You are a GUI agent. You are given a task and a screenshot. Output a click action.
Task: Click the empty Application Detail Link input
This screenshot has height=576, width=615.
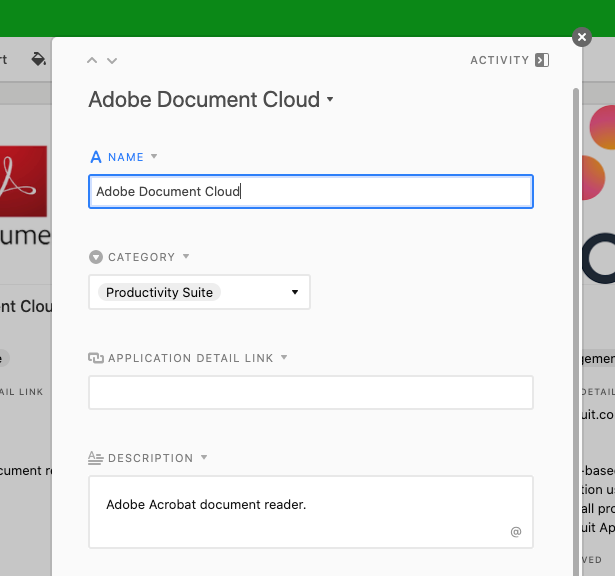pos(311,392)
